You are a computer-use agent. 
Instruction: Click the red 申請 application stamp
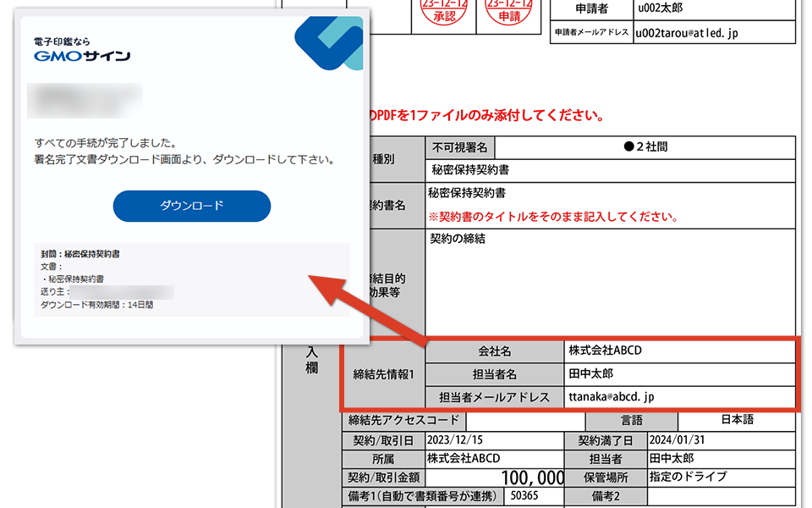[508, 14]
